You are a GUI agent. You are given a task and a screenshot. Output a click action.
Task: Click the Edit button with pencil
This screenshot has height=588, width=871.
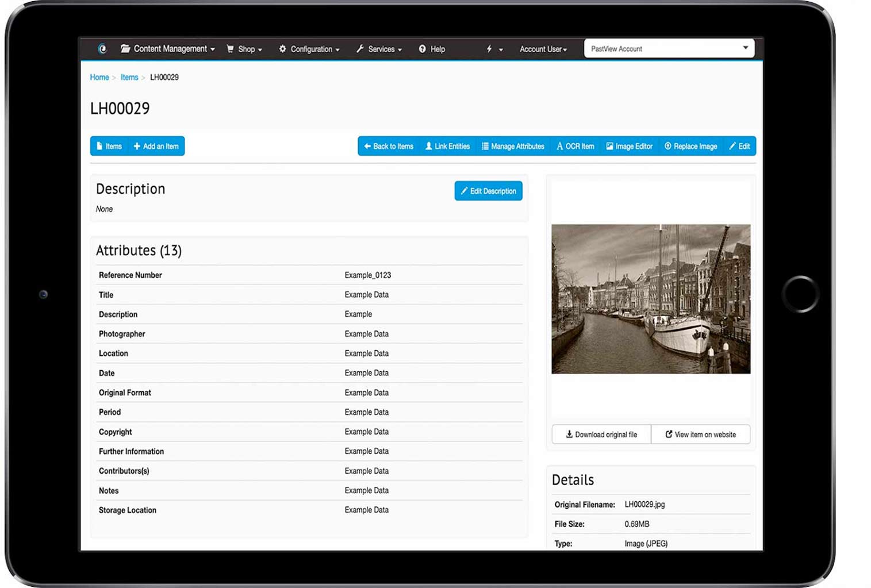coord(739,146)
